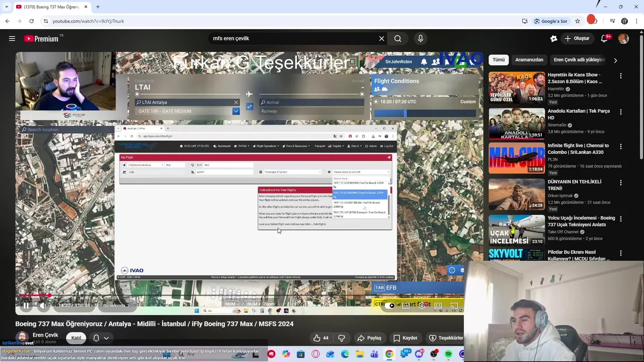This screenshot has width=644, height=362.
Task: Click the sparkle icon beside Oluştur
Action: 553,38
